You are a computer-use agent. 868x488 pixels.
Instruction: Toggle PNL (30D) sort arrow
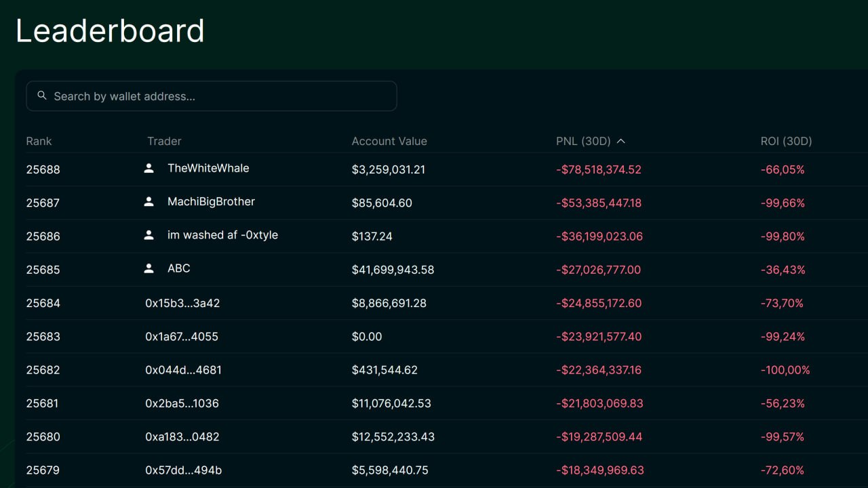(620, 141)
